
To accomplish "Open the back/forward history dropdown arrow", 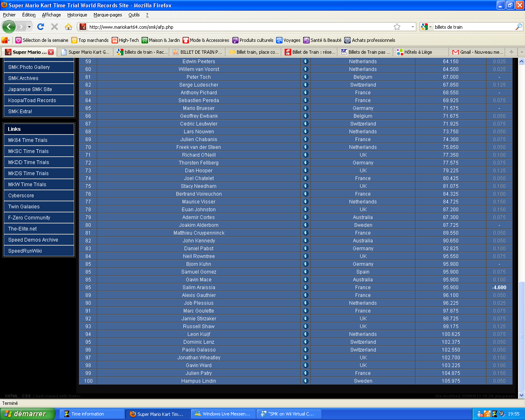I will [29, 27].
